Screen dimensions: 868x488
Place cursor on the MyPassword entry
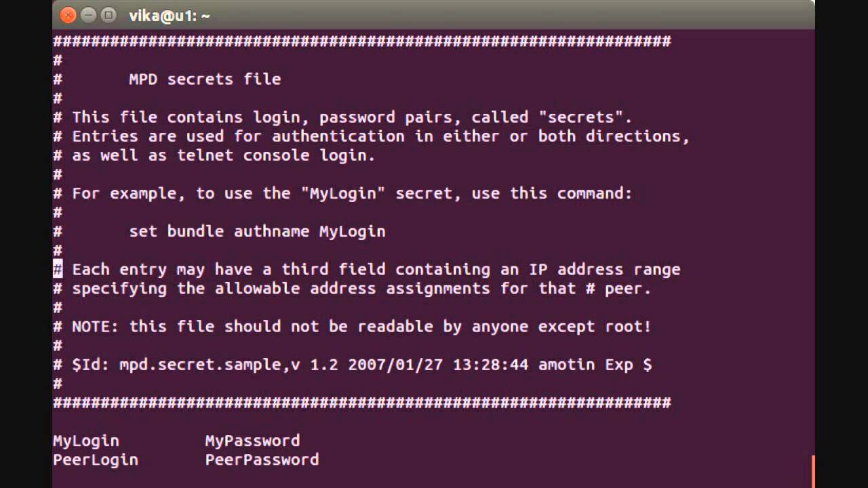pos(252,441)
